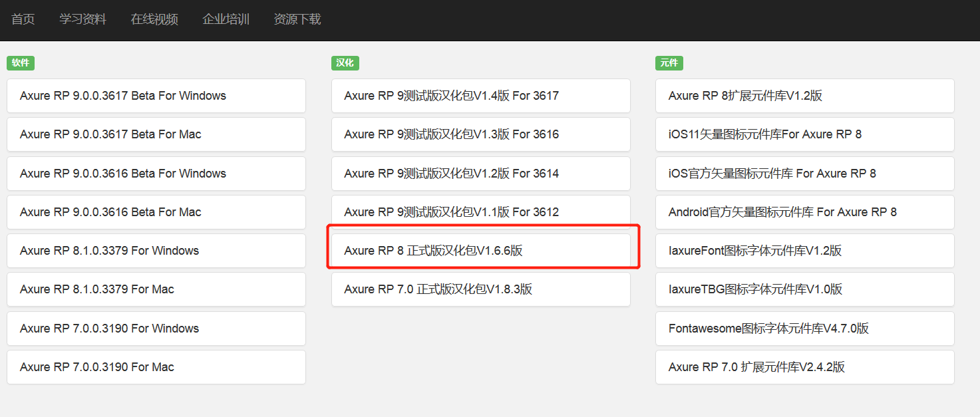Screen dimensions: 980x417
Task: Open the 资源下载 navigation item
Action: (x=297, y=19)
